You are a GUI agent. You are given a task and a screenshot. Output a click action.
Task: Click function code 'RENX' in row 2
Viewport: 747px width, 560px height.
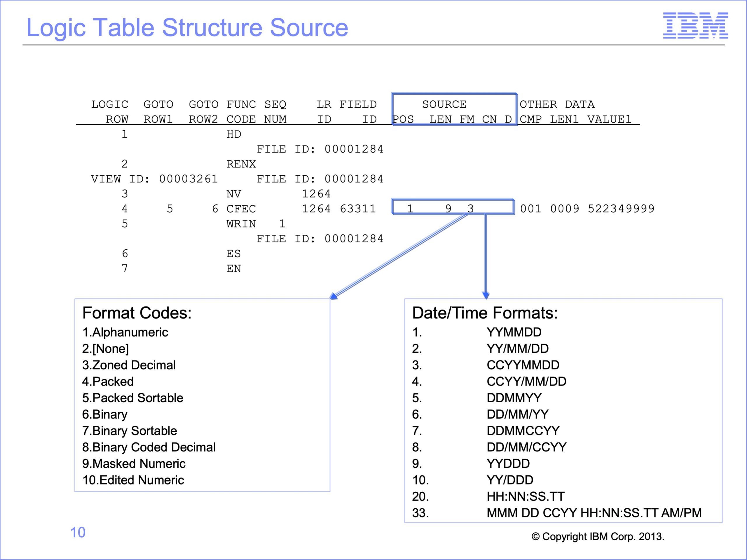tap(241, 164)
